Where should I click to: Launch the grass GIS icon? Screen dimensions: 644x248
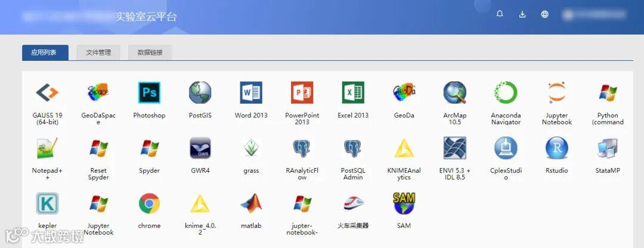[251, 148]
